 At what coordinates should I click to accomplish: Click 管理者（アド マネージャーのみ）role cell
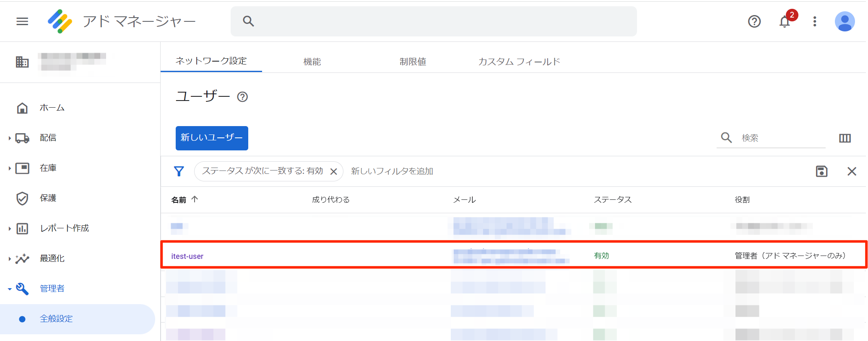click(790, 256)
